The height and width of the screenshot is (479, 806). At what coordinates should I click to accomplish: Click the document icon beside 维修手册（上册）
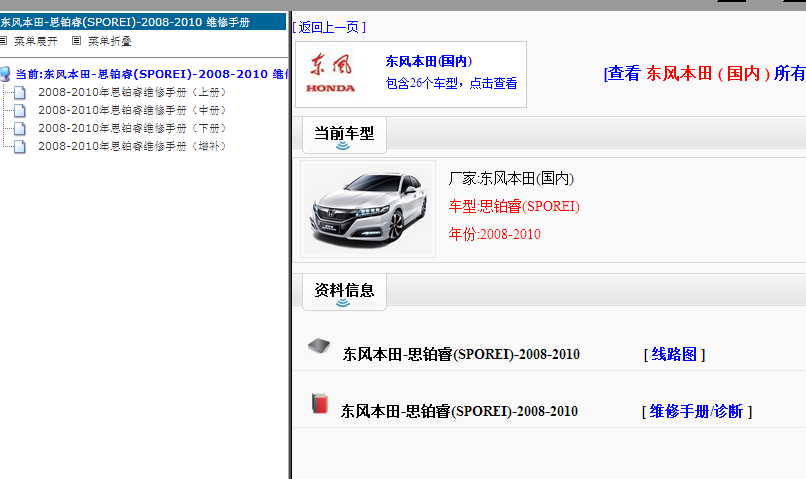pyautogui.click(x=20, y=93)
